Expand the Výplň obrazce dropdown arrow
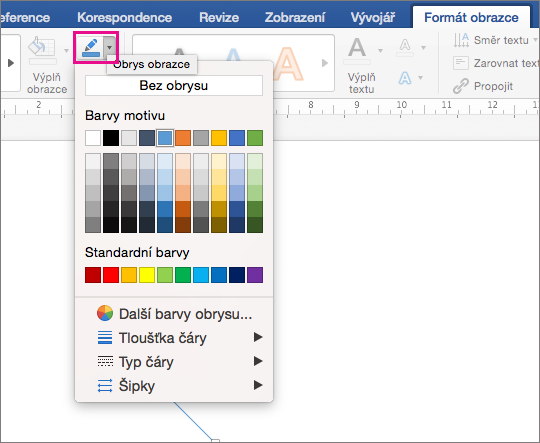Image resolution: width=540 pixels, height=443 pixels. click(66, 51)
